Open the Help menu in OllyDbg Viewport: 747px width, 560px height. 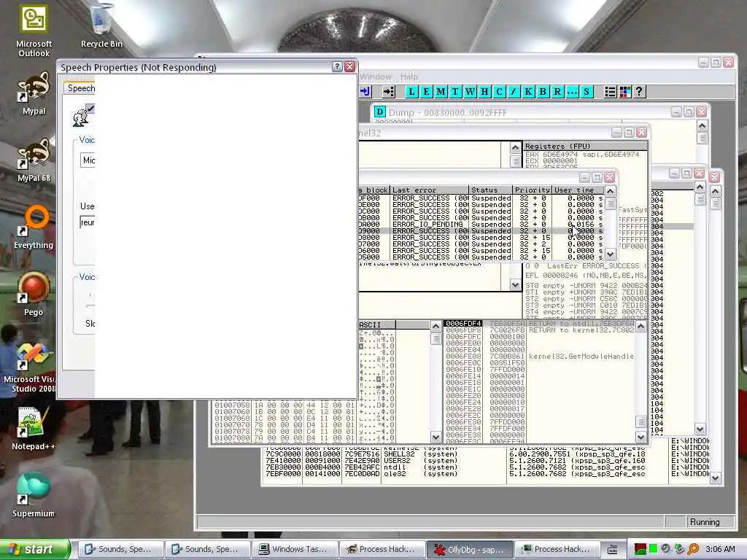(409, 77)
